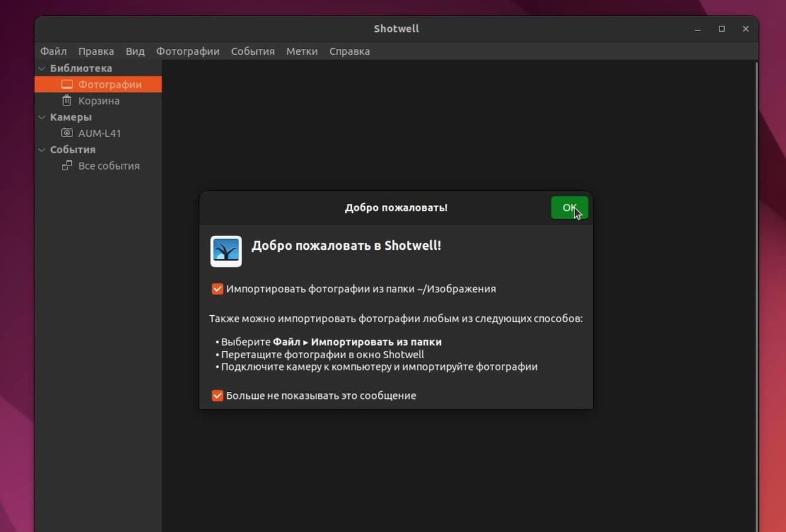786x532 pixels.
Task: Open the Метки menu
Action: click(x=302, y=51)
